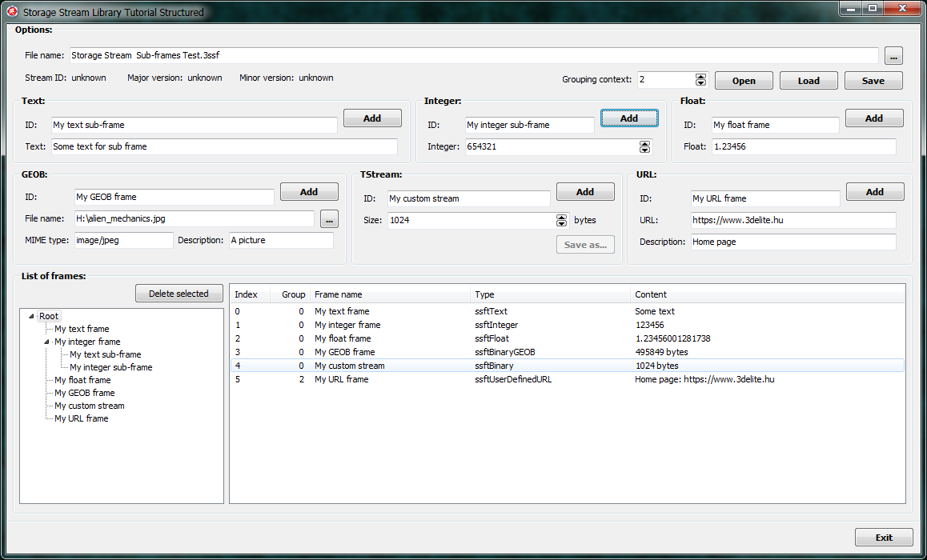Add the GEOB frame

point(309,192)
